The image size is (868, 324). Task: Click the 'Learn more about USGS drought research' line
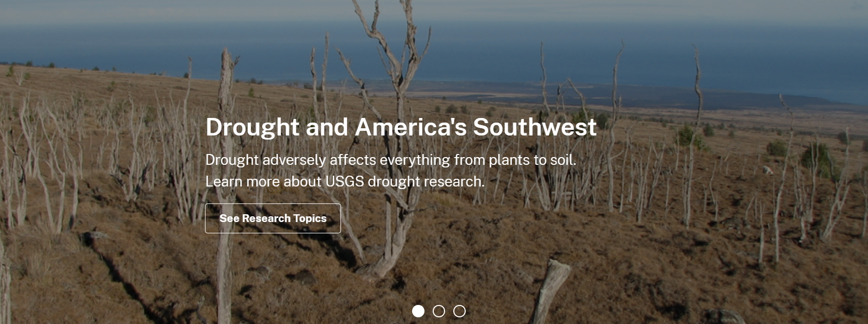pyautogui.click(x=345, y=182)
